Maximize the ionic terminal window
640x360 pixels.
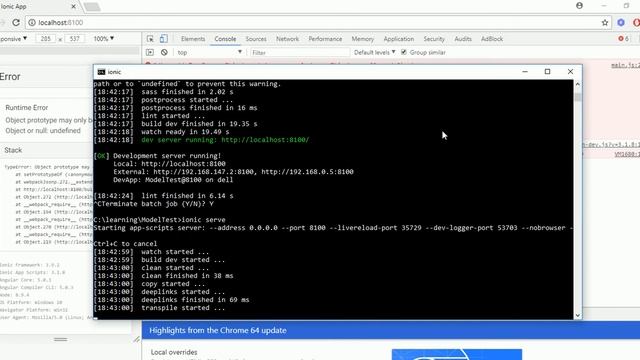[547, 71]
